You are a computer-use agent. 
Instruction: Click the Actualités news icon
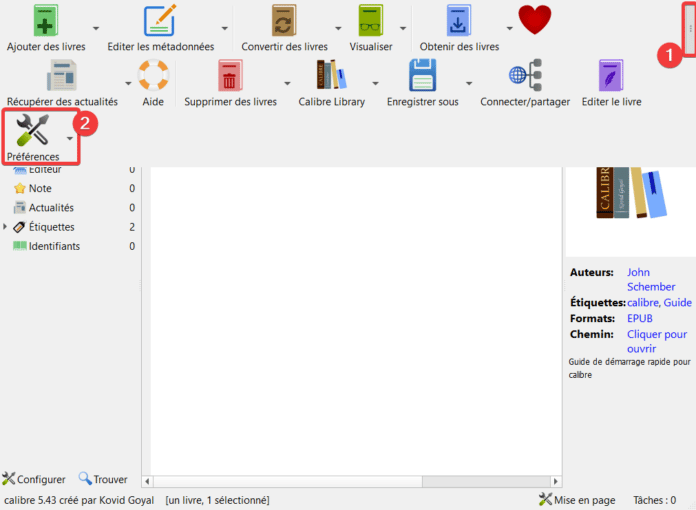(x=20, y=208)
